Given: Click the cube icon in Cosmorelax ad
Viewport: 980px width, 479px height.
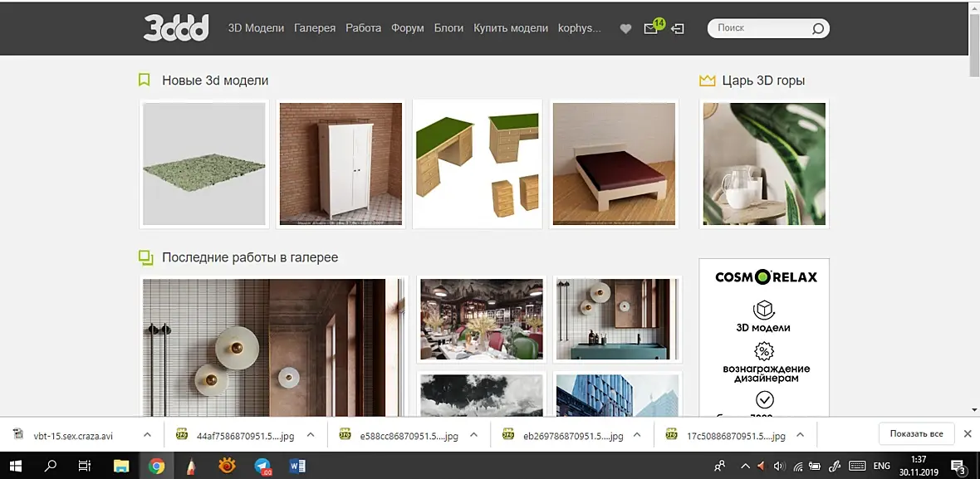Looking at the screenshot, I should coord(764,309).
